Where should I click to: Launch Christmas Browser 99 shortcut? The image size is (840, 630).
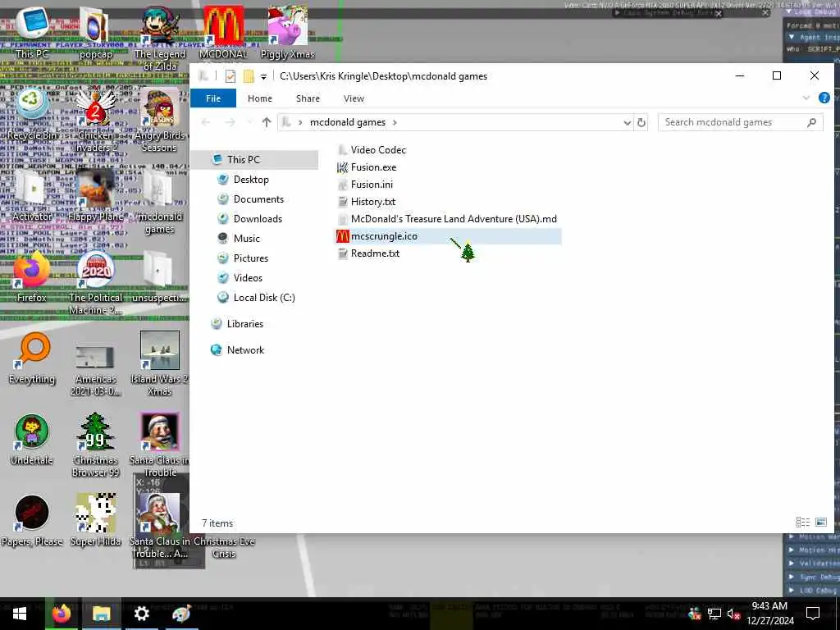point(95,445)
